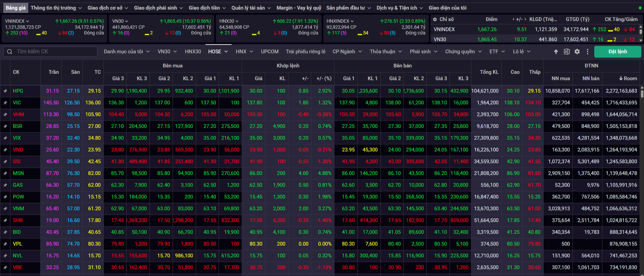This screenshot has width=644, height=276.
Task: Open the VNM stock symbol link
Action: [x=18, y=208]
